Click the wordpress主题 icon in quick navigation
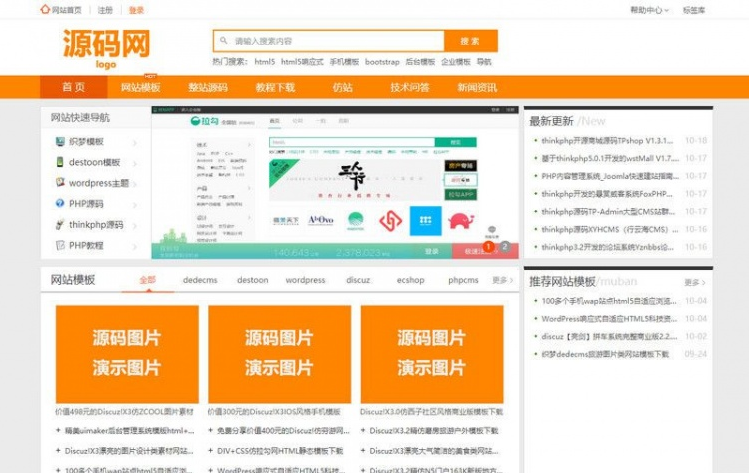749x473 pixels. (x=60, y=183)
